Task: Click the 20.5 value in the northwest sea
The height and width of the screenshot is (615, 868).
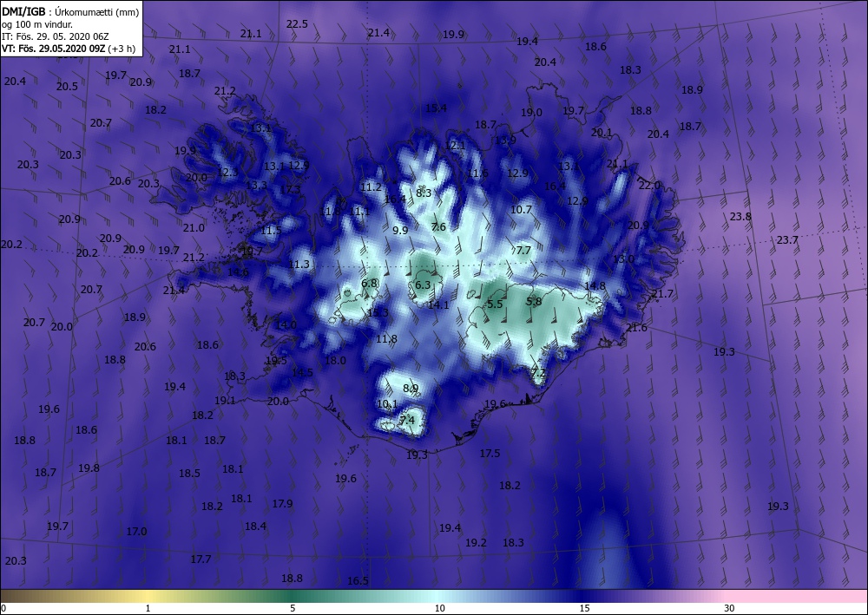Action: pos(67,86)
